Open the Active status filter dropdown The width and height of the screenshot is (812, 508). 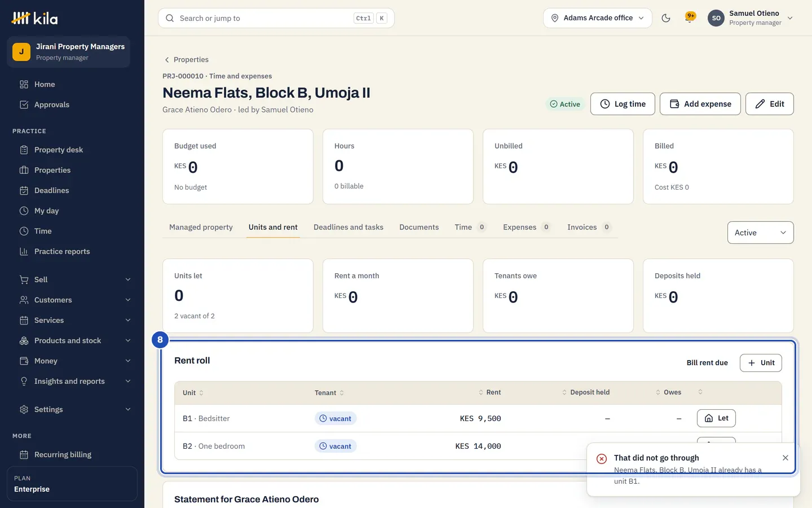[760, 233]
